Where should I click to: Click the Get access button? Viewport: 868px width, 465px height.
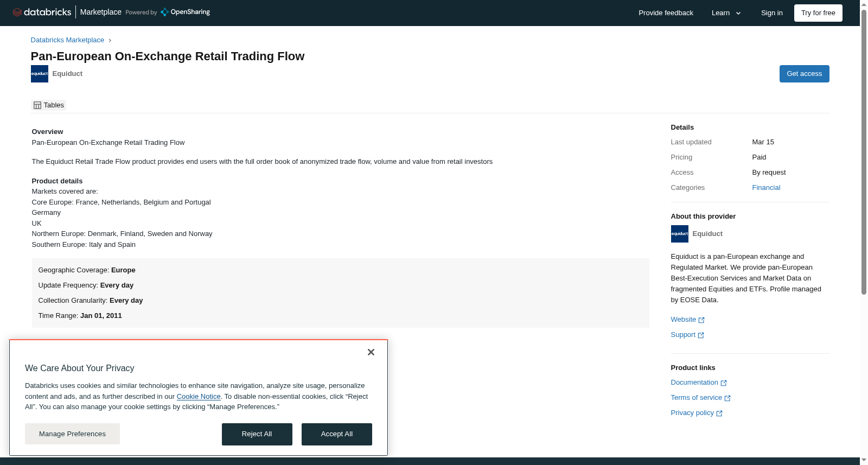[804, 74]
